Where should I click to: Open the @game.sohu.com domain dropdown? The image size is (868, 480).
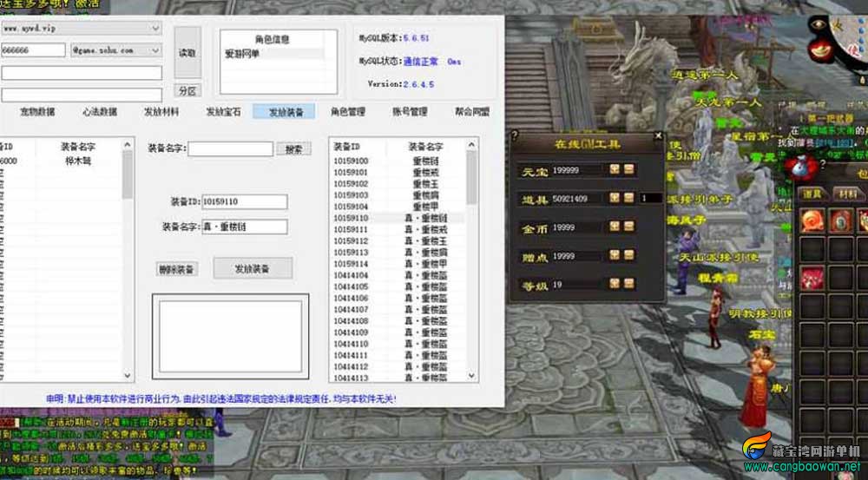coord(155,49)
